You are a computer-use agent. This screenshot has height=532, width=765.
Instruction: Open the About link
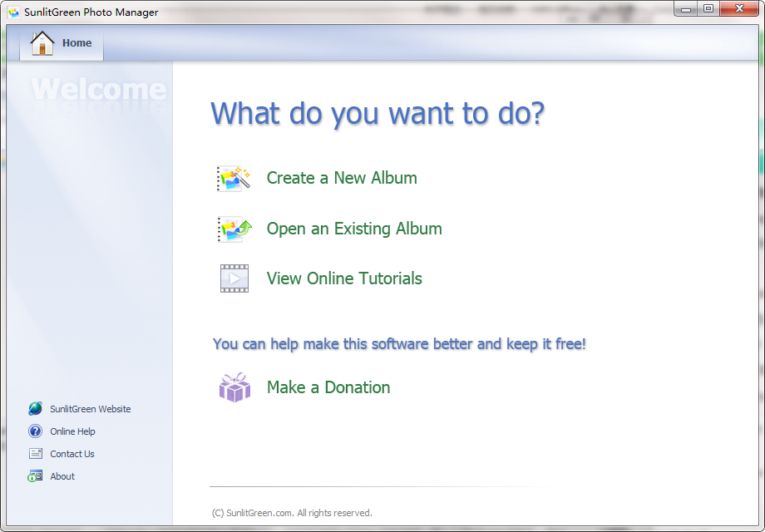(62, 476)
